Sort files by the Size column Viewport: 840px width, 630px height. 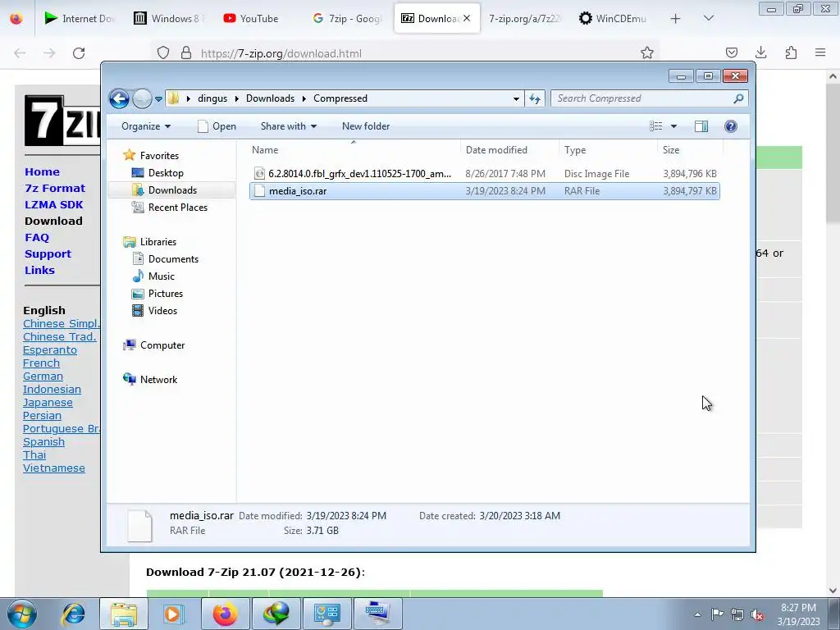[690, 150]
